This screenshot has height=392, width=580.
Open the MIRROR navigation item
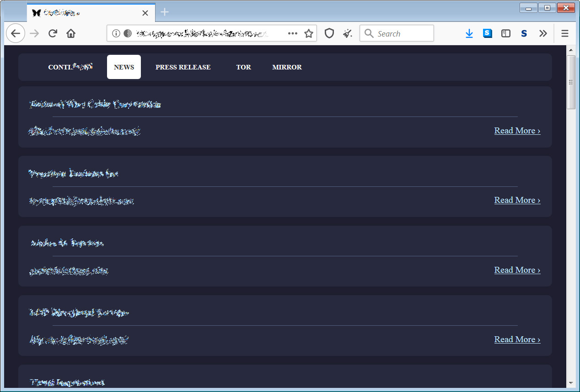pyautogui.click(x=287, y=67)
